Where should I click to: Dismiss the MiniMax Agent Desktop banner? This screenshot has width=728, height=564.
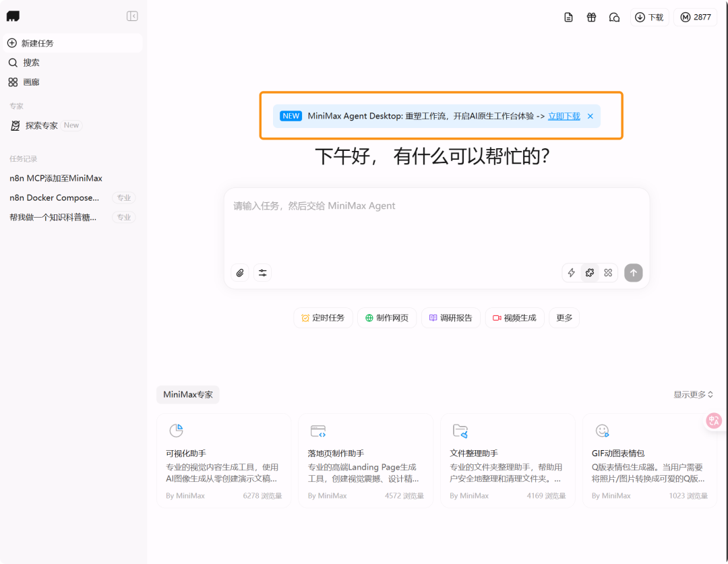590,115
